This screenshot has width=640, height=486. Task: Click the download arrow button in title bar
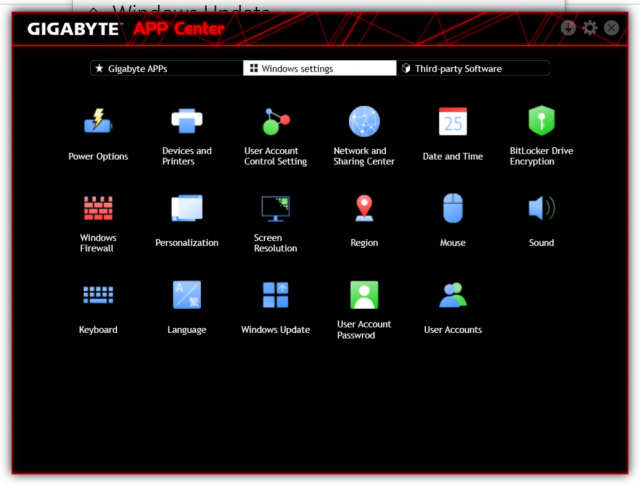pyautogui.click(x=569, y=28)
